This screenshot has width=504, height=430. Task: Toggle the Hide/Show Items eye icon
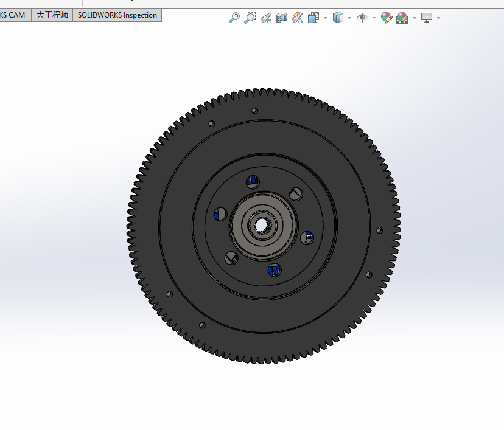point(362,18)
